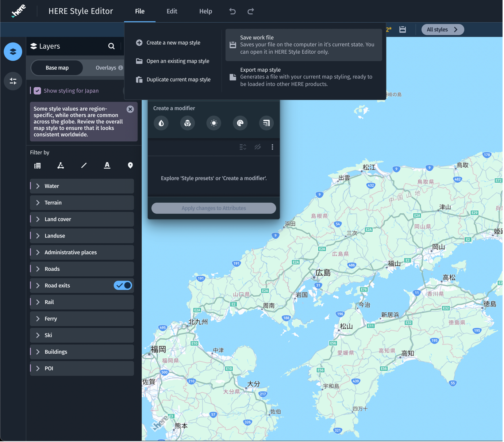Image resolution: width=504 pixels, height=442 pixels.
Task: Click Apply changes to Attributes button
Action: 213,208
